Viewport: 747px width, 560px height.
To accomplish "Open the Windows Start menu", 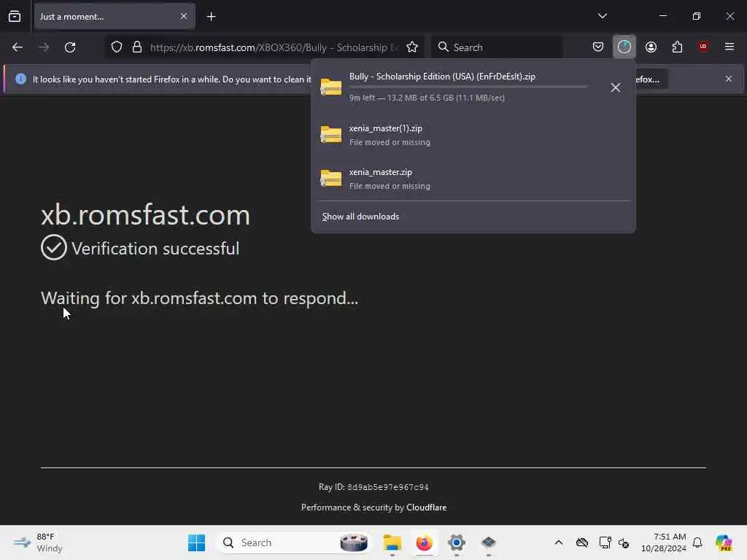I will [196, 542].
